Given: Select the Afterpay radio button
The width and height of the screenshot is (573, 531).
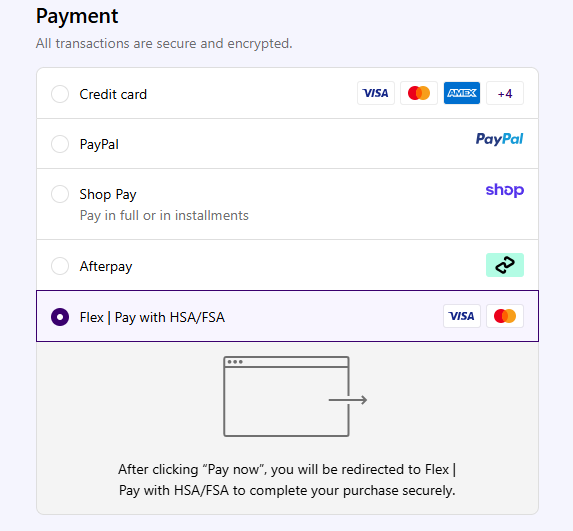Looking at the screenshot, I should click(60, 266).
